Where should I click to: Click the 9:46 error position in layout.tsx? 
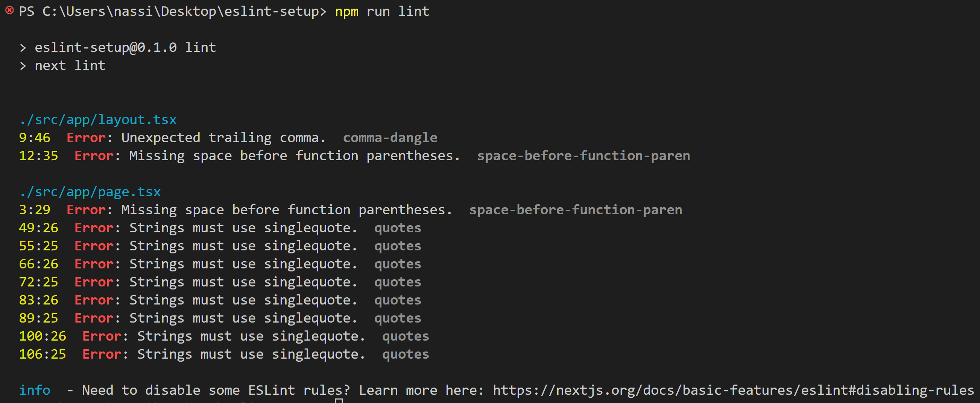[x=34, y=138]
